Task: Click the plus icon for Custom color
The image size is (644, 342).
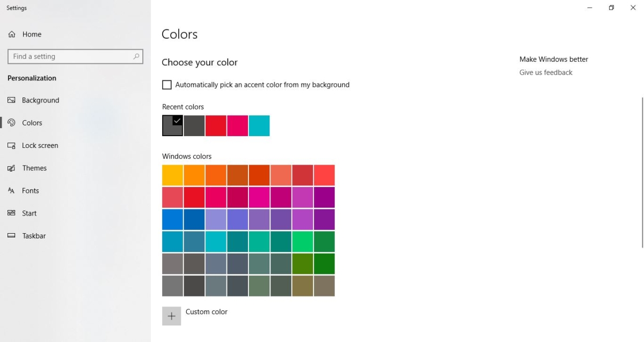Action: coord(171,316)
